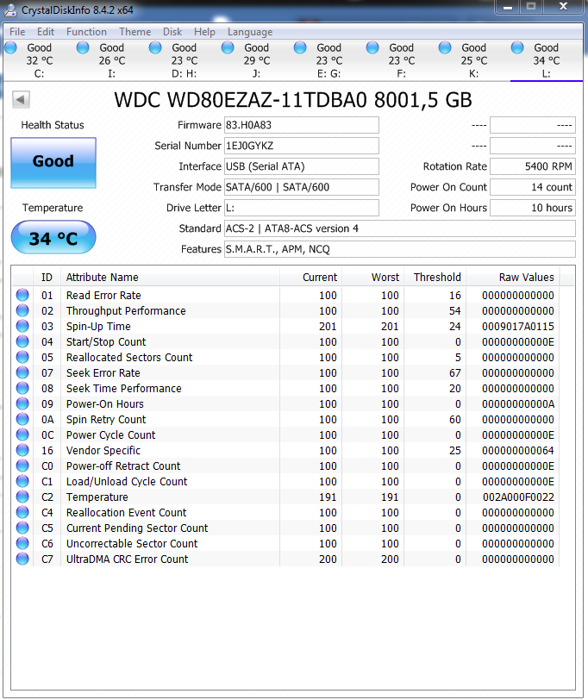Open the Help menu
The width and height of the screenshot is (588, 700).
204,32
